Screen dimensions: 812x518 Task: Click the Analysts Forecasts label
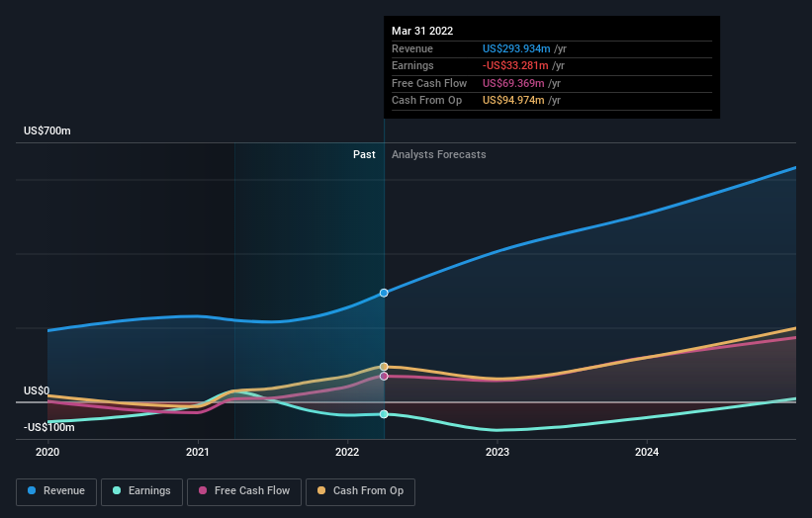[x=438, y=154]
